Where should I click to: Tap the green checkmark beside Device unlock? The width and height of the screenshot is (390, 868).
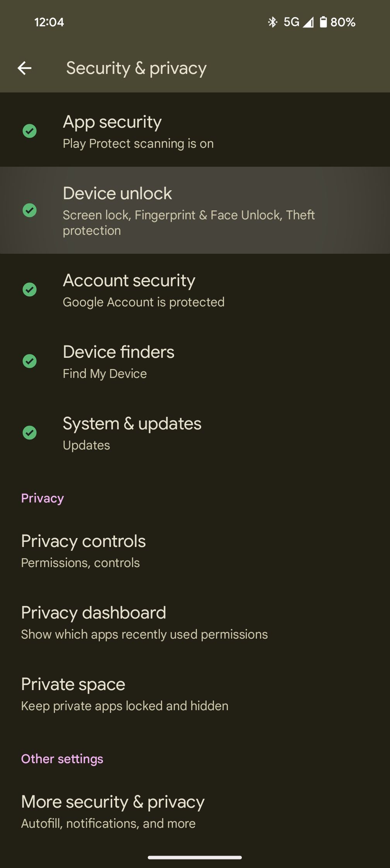[30, 211]
